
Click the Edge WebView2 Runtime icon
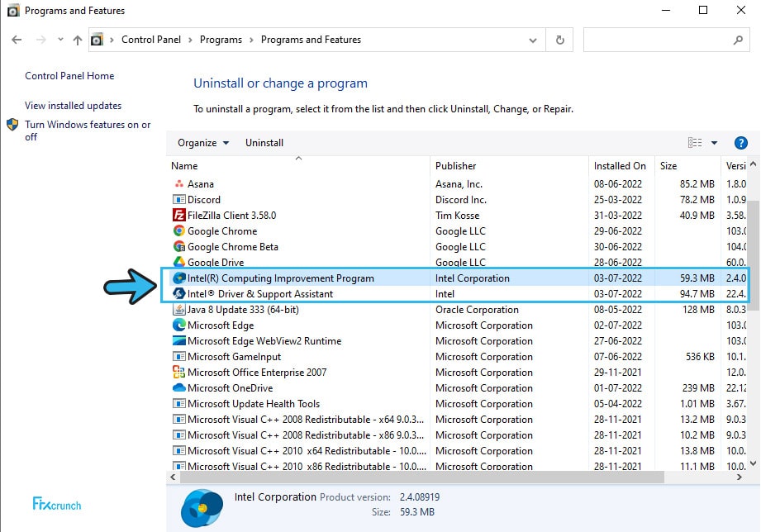coord(179,340)
